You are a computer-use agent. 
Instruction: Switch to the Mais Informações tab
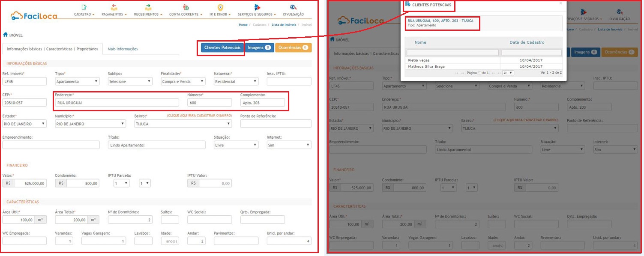123,49
